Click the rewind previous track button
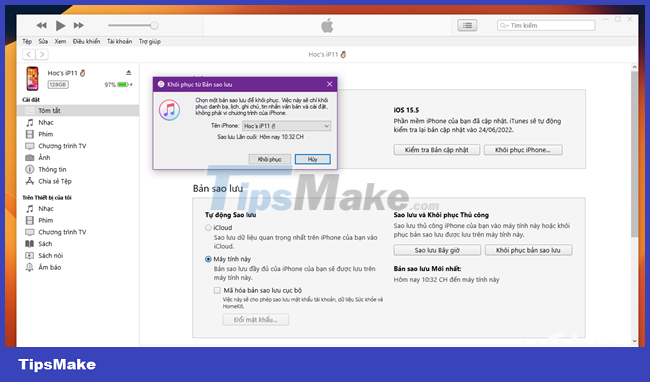 click(x=41, y=26)
